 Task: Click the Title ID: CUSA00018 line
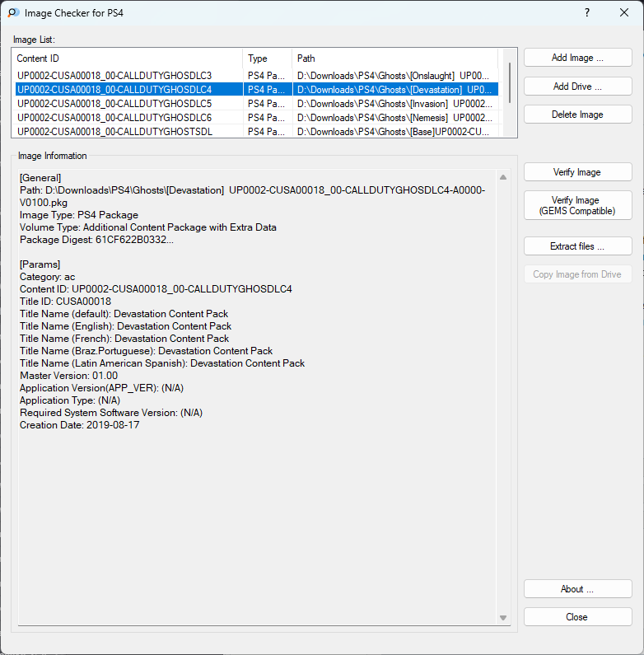click(x=65, y=302)
